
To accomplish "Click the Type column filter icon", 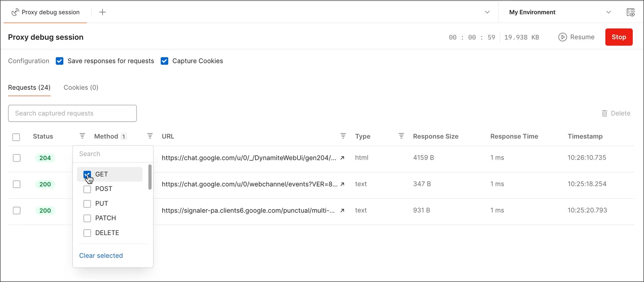I will coord(401,136).
